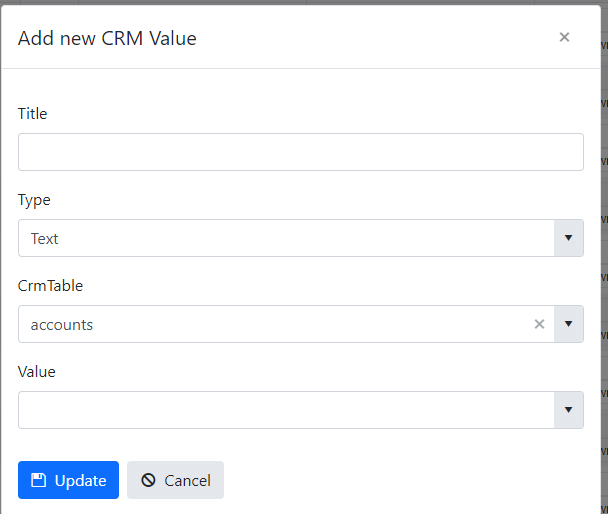The image size is (608, 514).
Task: Click the Type field label
Action: [x=34, y=200]
